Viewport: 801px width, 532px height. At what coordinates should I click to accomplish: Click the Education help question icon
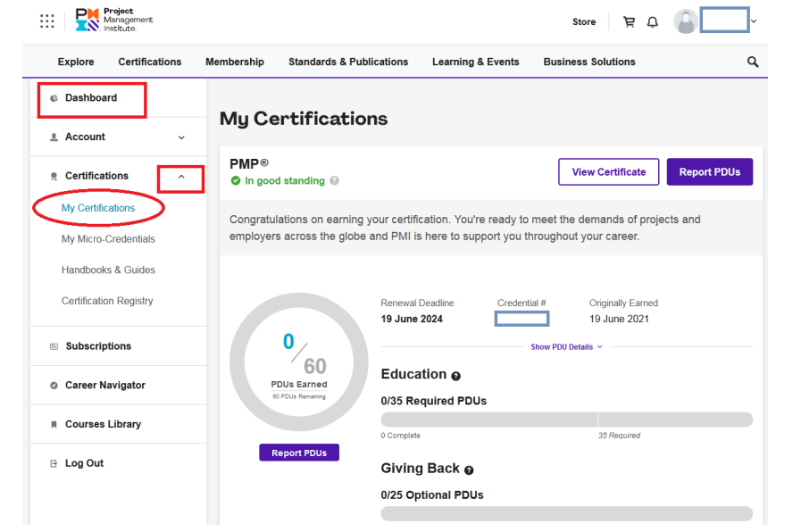[x=455, y=377]
